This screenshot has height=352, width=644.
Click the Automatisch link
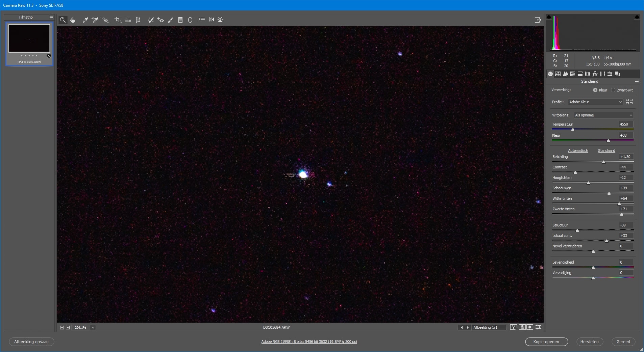(578, 151)
